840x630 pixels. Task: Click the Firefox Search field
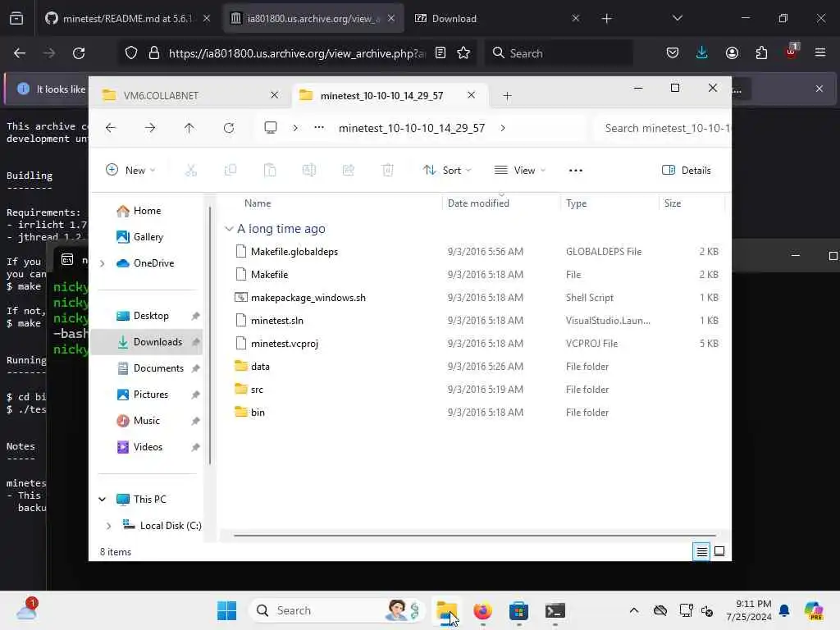(x=559, y=53)
